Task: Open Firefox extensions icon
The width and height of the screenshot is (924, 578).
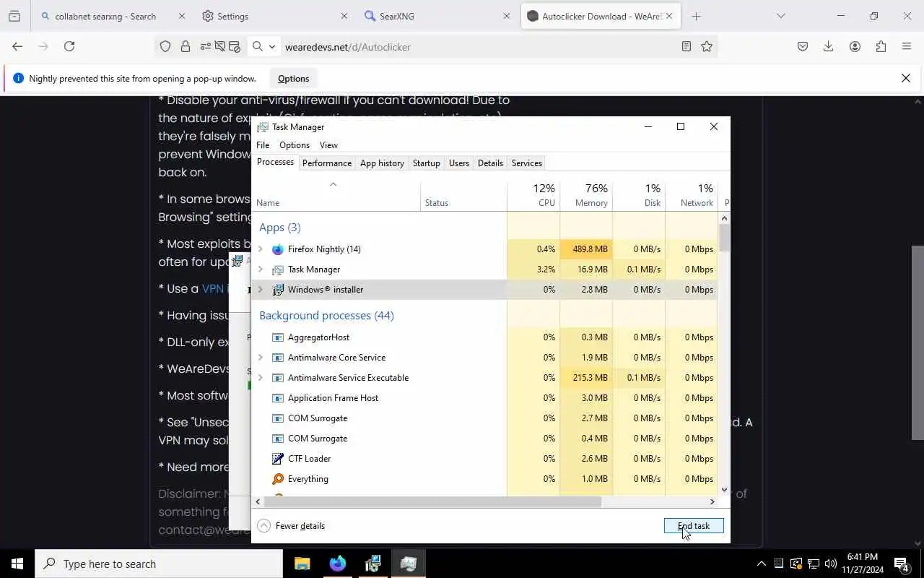Action: [x=881, y=46]
